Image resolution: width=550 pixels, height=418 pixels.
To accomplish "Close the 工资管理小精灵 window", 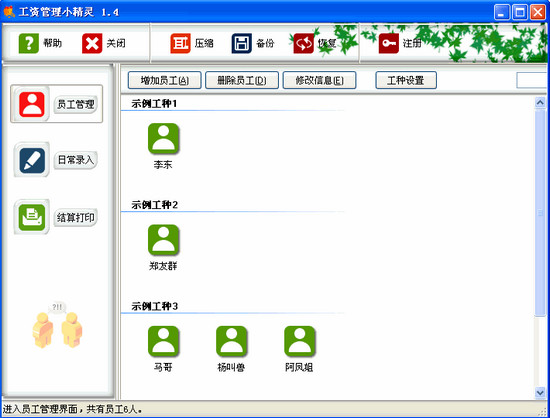I will tap(537, 12).
